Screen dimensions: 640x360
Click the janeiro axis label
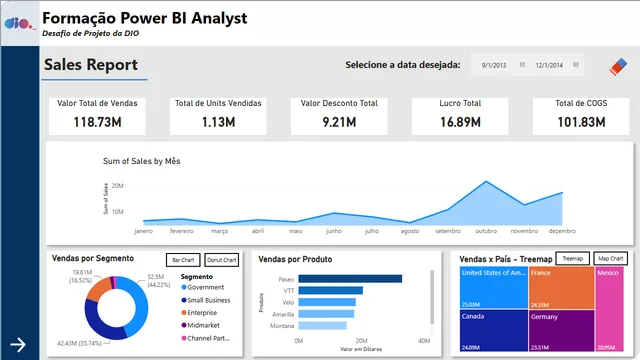tap(143, 231)
